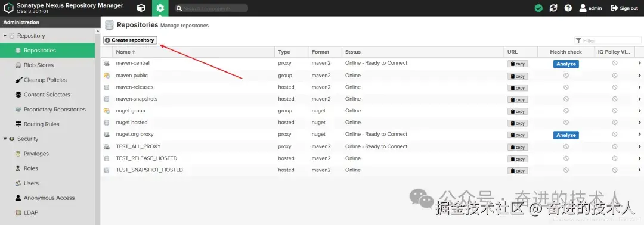Click the TEST_RELEASE_HOSTED repository icon

(x=107, y=158)
